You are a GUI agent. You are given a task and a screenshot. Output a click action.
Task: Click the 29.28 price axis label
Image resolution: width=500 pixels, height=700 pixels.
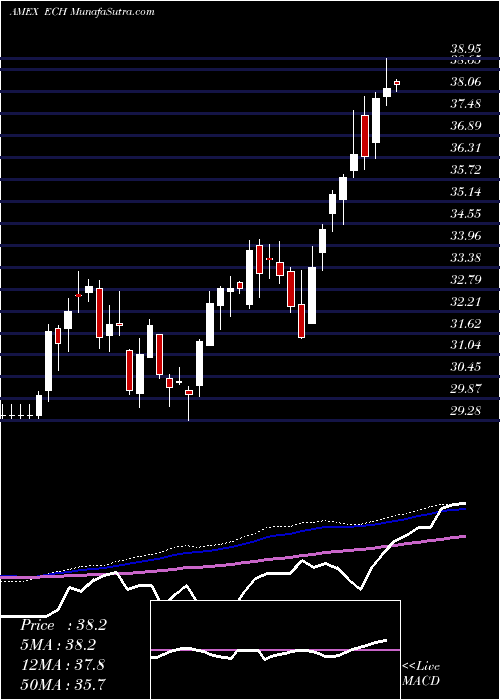pyautogui.click(x=466, y=411)
